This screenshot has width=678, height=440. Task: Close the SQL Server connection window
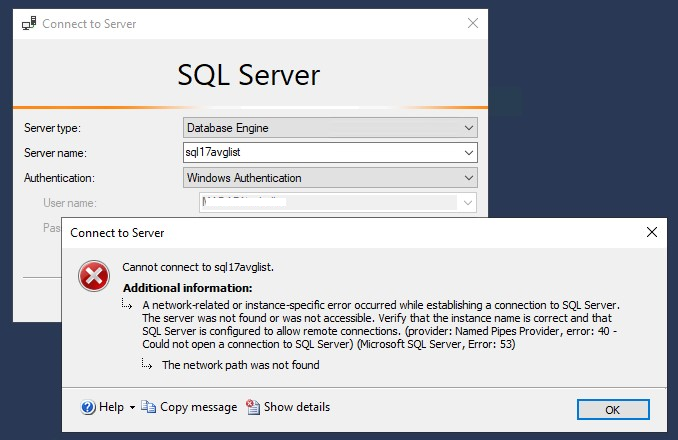[x=473, y=23]
